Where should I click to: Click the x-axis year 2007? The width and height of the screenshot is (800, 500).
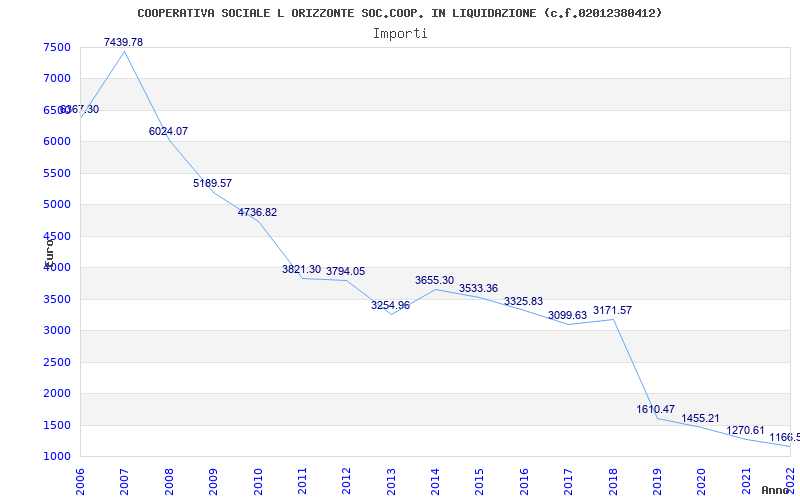pyautogui.click(x=124, y=482)
